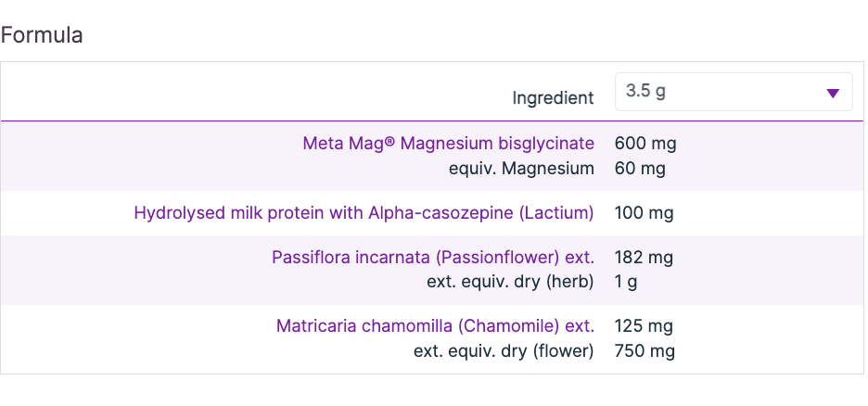This screenshot has height=406, width=868.
Task: Click the 182 mg Passionflower amount
Action: 644,257
